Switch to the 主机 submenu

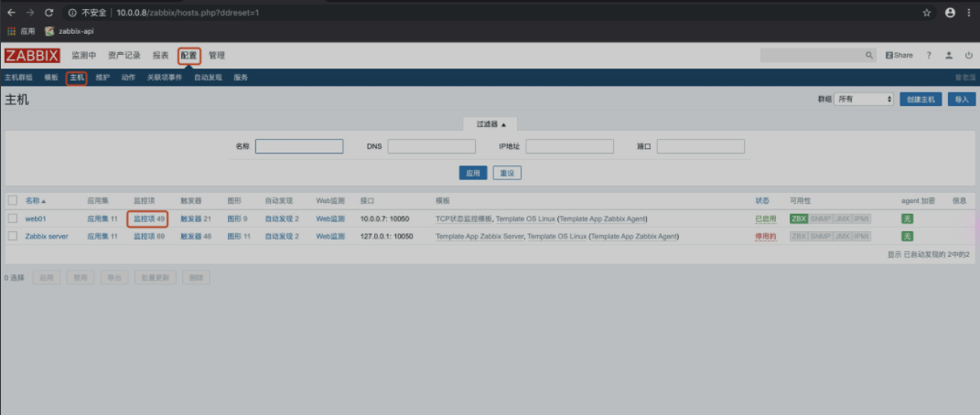click(76, 78)
